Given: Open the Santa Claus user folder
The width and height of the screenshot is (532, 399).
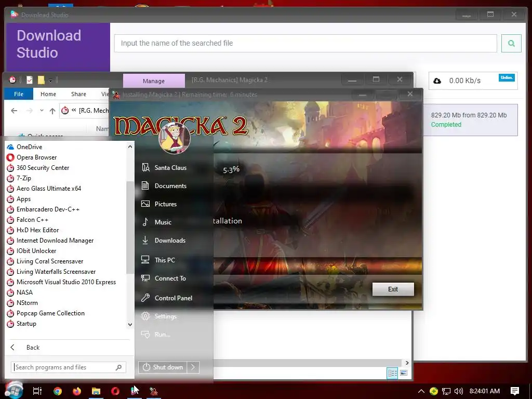Looking at the screenshot, I should click(170, 168).
